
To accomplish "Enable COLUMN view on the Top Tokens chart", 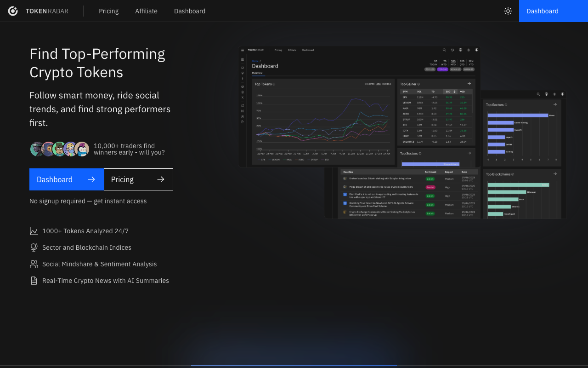I will pyautogui.click(x=369, y=84).
